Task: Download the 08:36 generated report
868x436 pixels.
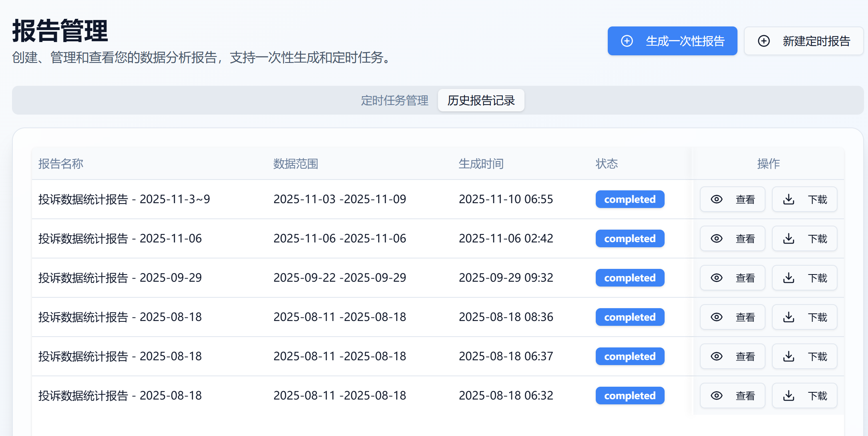Action: point(804,317)
